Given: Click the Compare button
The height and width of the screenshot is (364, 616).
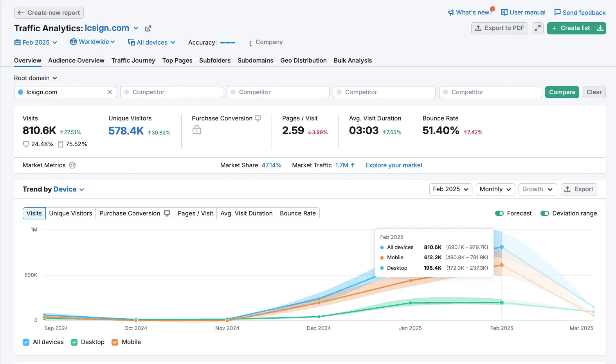Looking at the screenshot, I should pos(562,92).
